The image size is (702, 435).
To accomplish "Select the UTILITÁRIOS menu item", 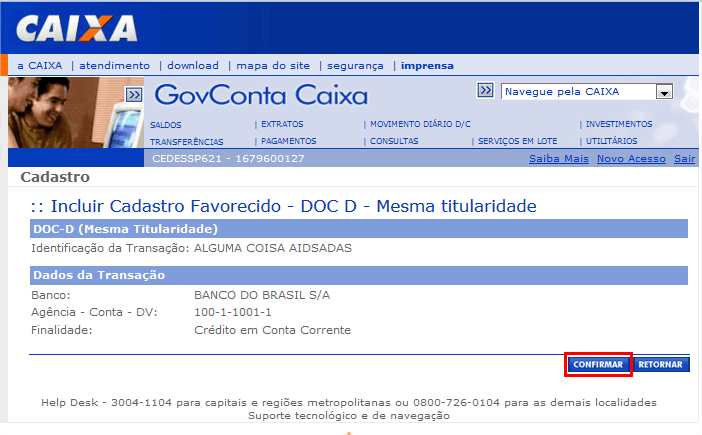I will click(612, 141).
